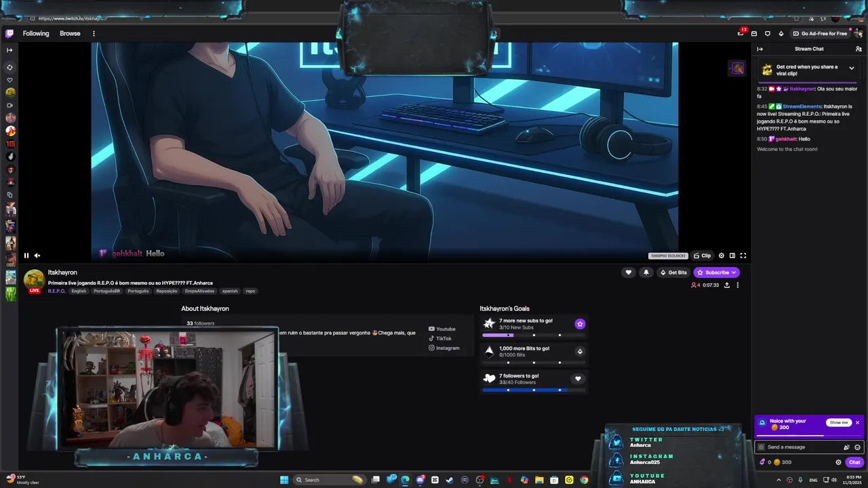Click the followers goal progress bar

pyautogui.click(x=533, y=390)
